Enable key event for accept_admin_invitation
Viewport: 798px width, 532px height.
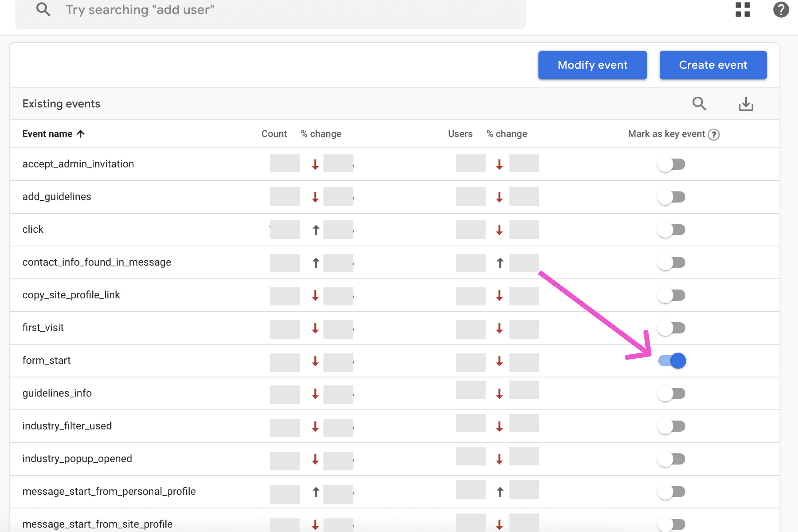(x=671, y=164)
